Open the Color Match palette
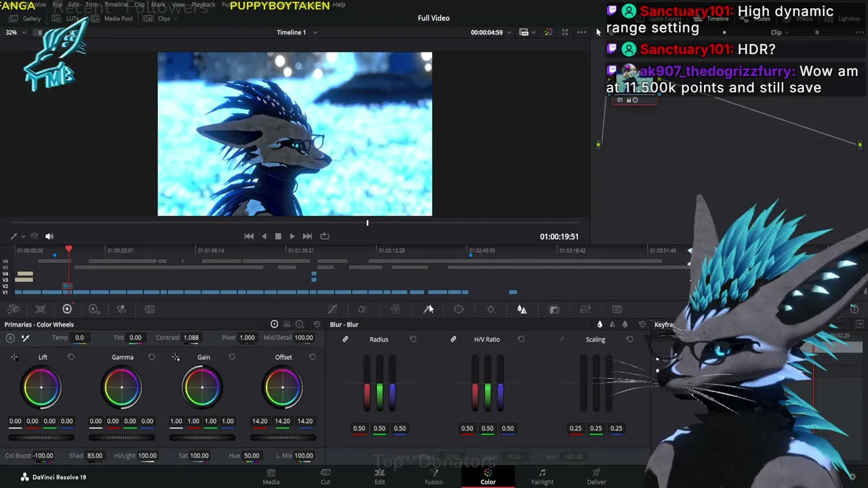The height and width of the screenshot is (488, 868). [x=40, y=309]
